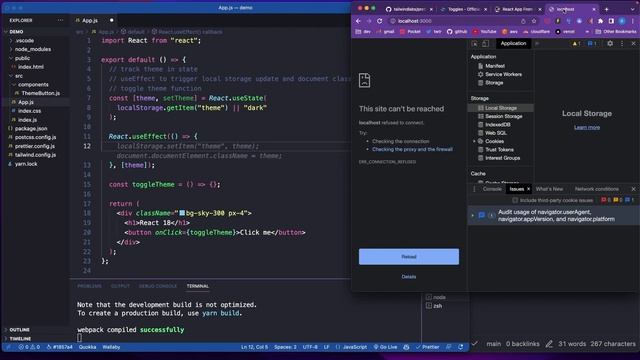
Task: Expand the .vscode folder
Action: click(x=24, y=40)
